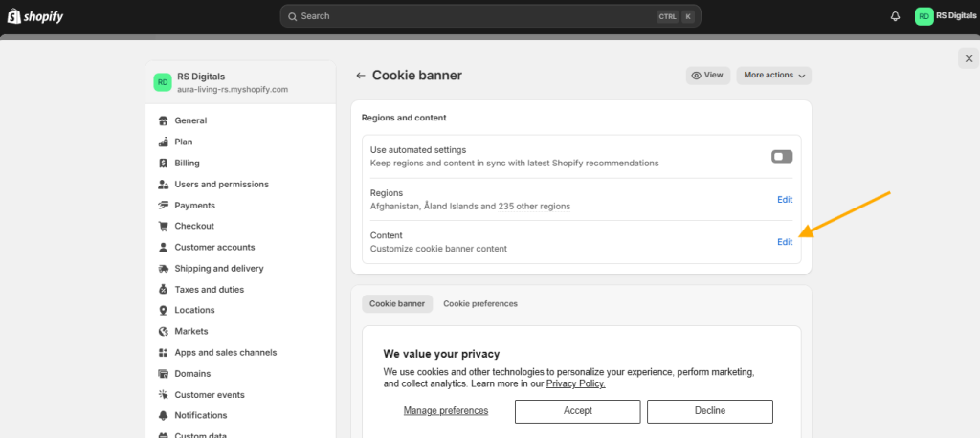
Task: Select the Payments icon in sidebar
Action: click(x=163, y=205)
